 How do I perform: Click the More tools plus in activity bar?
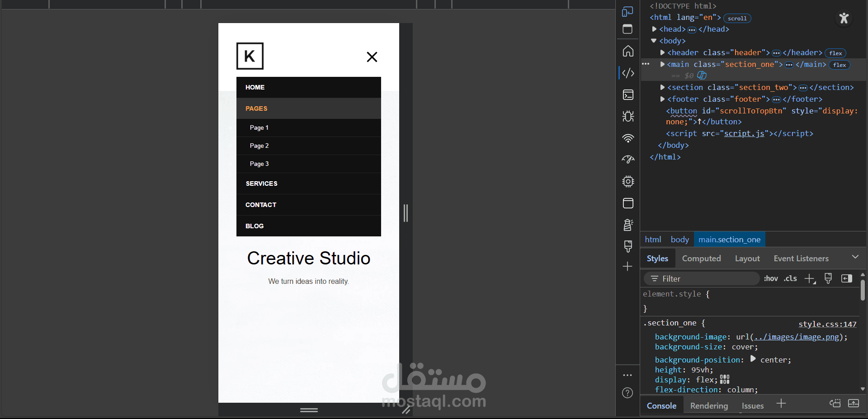627,266
